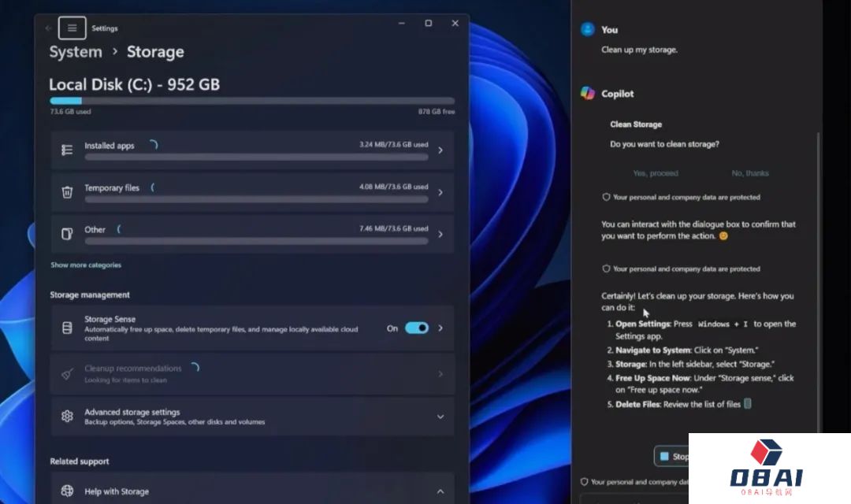Go back with the Settings back arrow
The width and height of the screenshot is (851, 504).
click(48, 28)
